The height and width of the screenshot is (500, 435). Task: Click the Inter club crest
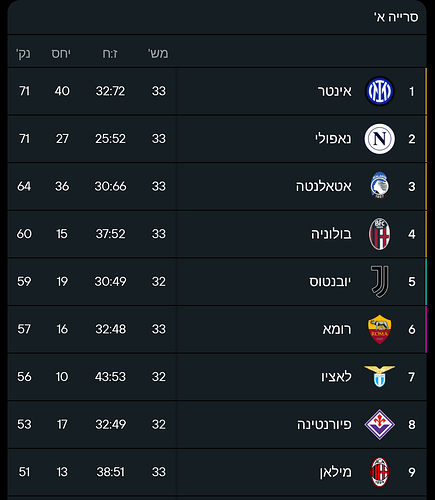click(x=380, y=91)
